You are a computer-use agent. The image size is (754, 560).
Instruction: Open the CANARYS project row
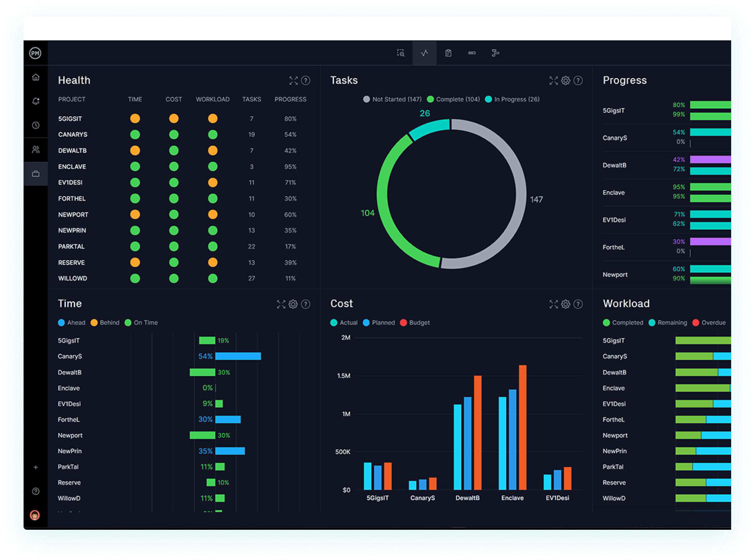pyautogui.click(x=73, y=134)
